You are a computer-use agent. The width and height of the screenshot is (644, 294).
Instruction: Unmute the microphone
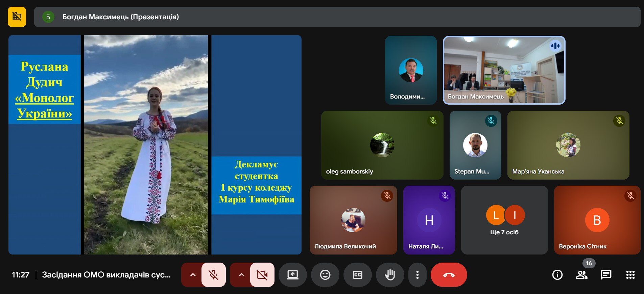tap(213, 275)
